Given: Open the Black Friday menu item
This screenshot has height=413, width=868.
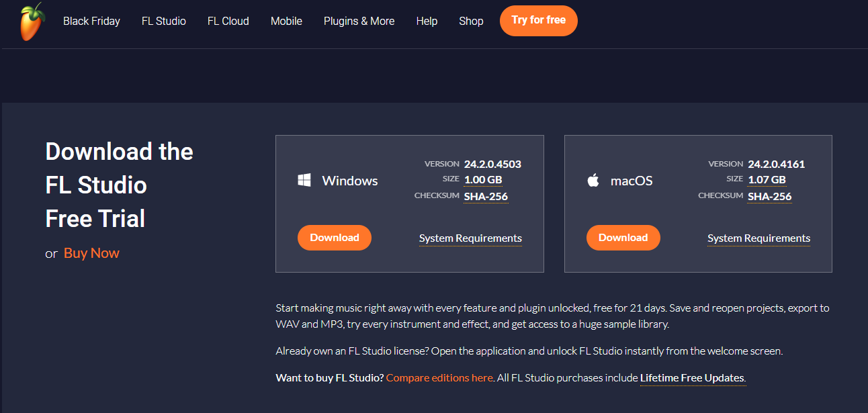Looking at the screenshot, I should [x=91, y=21].
